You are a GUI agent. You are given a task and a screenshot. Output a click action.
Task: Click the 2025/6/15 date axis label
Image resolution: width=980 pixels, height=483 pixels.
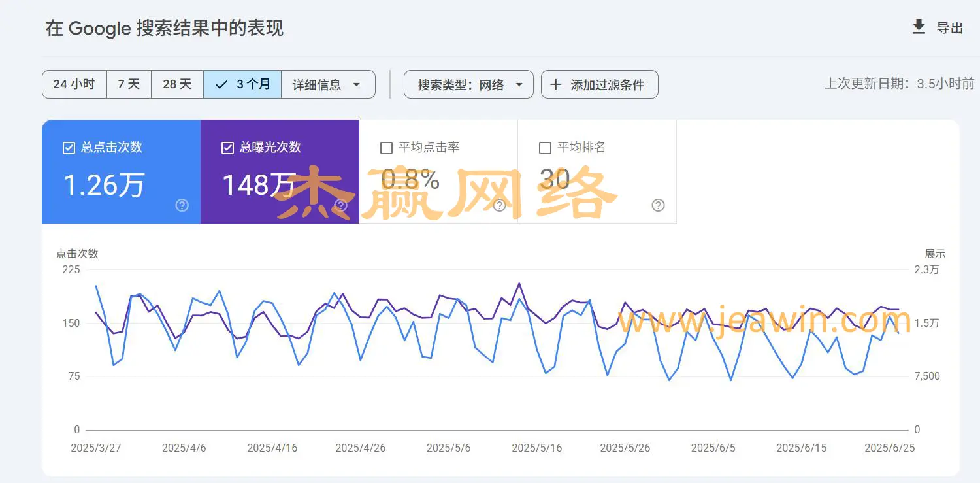tap(802, 448)
